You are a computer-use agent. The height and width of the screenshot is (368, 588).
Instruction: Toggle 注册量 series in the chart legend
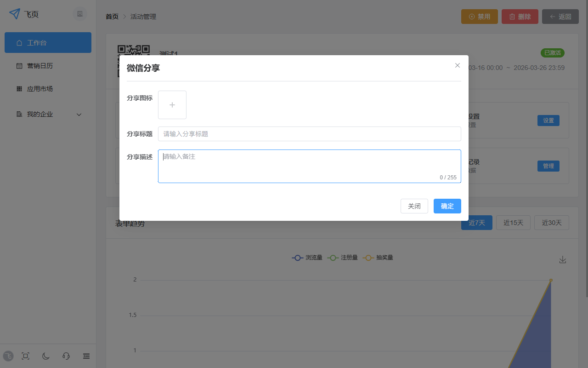pos(343,258)
